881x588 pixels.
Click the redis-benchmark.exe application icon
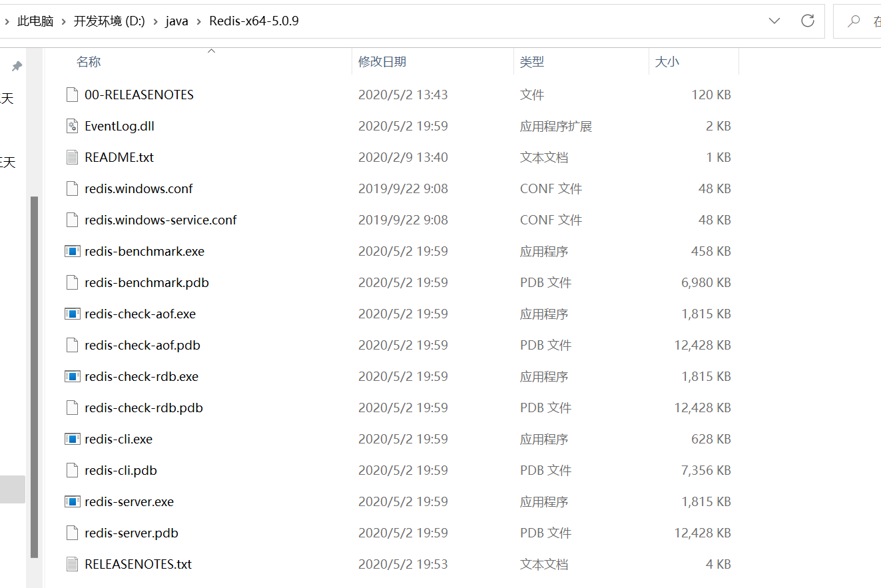[x=73, y=251]
